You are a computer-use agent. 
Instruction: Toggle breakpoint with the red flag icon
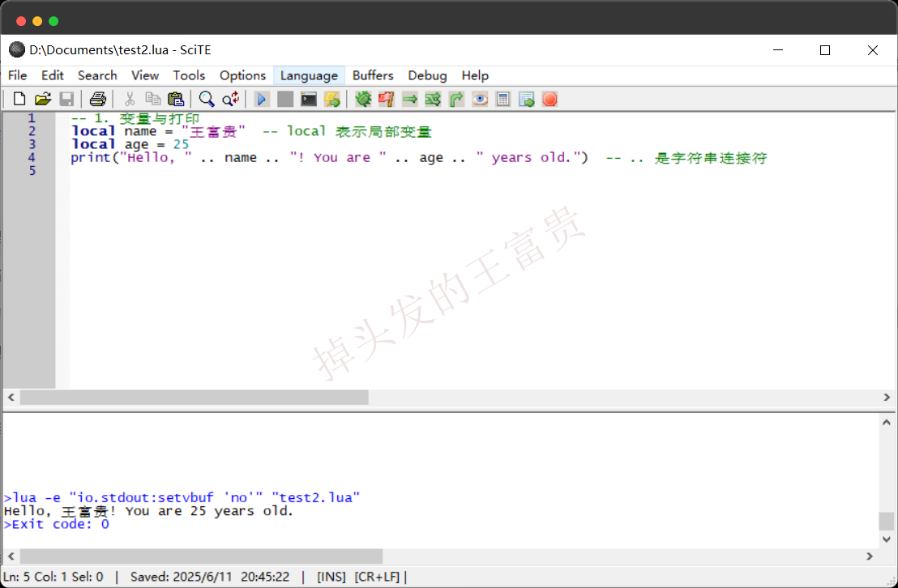pyautogui.click(x=387, y=99)
